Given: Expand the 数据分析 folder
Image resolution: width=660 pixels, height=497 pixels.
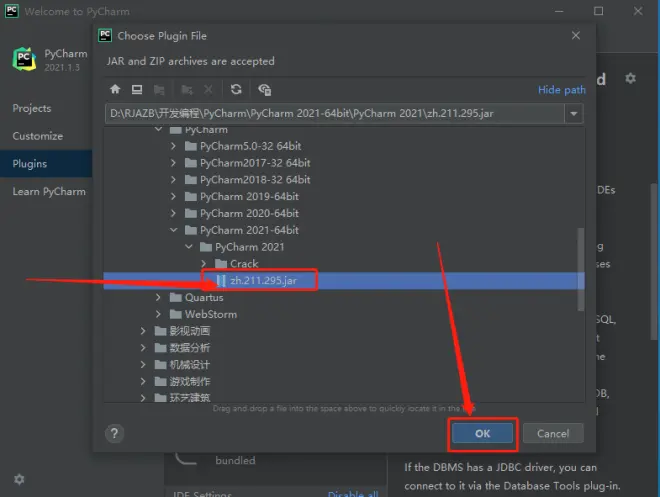Looking at the screenshot, I should (143, 348).
